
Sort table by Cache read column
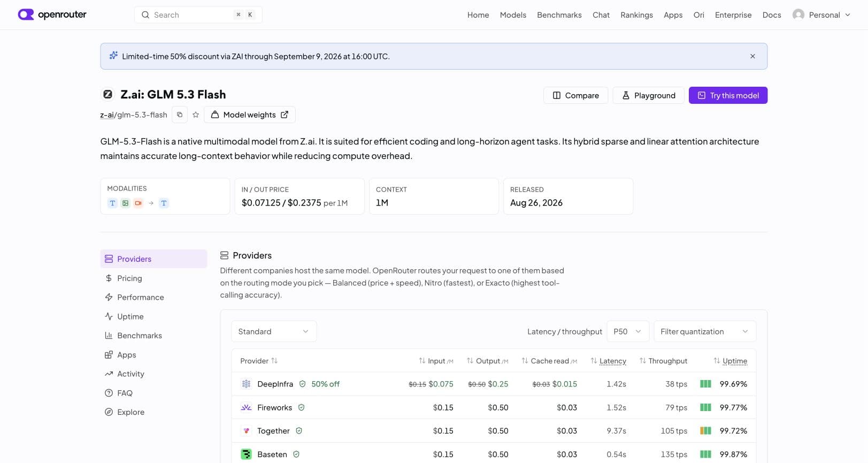(549, 361)
